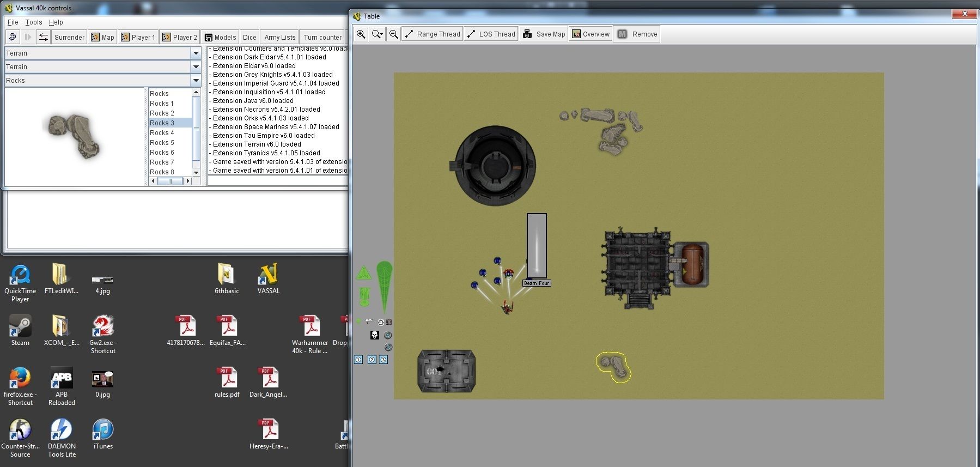Open the zoom level select dropdown magnifier

click(377, 34)
